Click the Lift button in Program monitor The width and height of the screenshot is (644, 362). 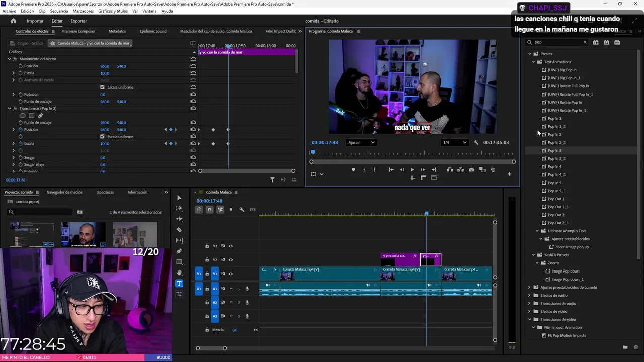450,170
